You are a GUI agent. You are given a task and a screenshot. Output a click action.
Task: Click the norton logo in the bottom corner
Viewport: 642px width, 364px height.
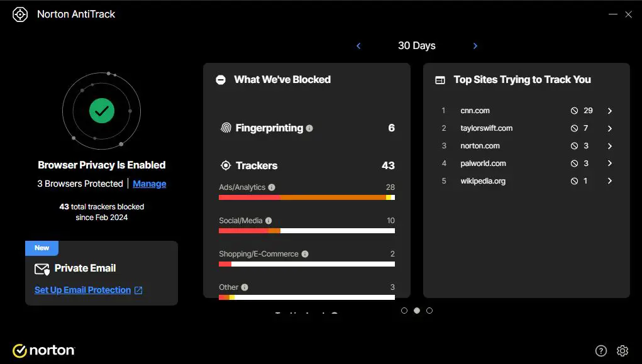coord(43,350)
